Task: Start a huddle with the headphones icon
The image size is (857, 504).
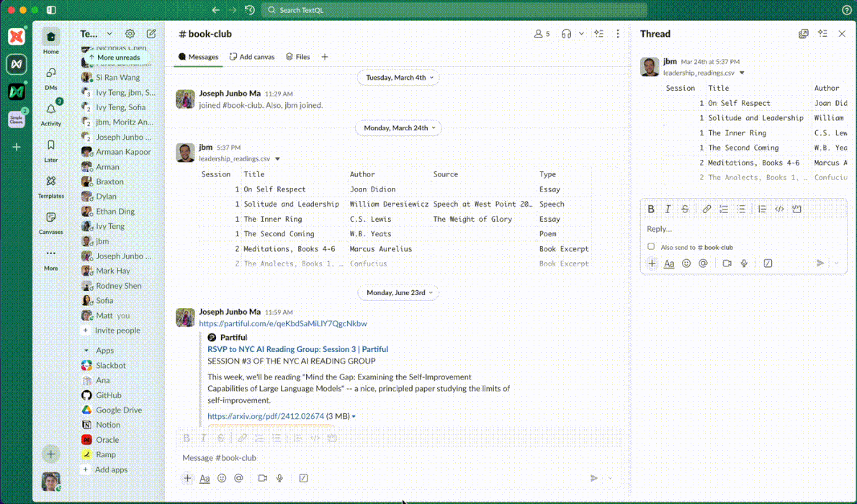Action: (x=566, y=34)
